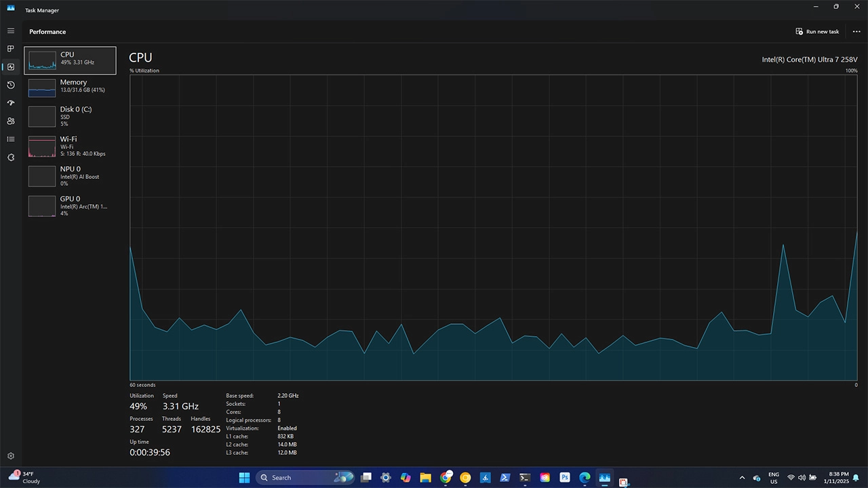This screenshot has height=488, width=868.
Task: Expand the hidden system tray icons chevron
Action: (x=742, y=478)
